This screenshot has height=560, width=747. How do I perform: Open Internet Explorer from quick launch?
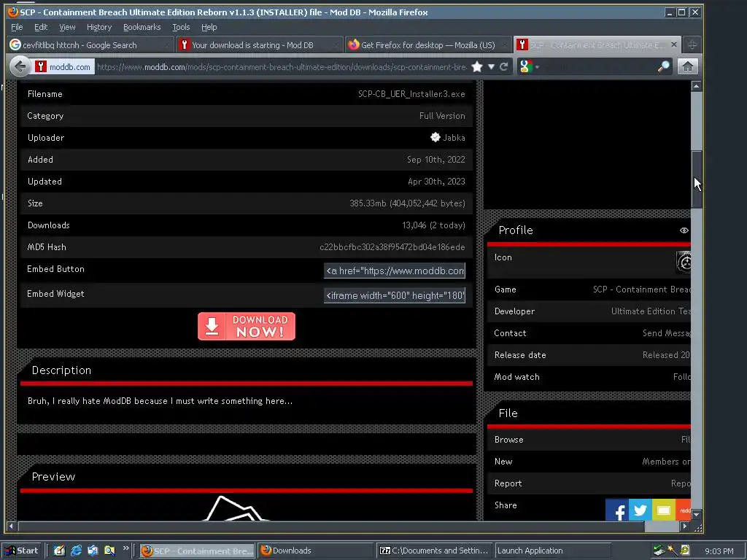[76, 551]
